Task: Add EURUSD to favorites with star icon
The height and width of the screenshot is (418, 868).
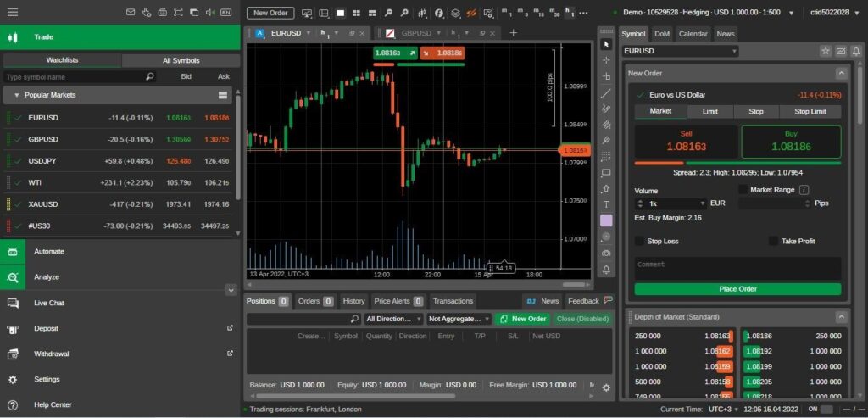Action: click(x=826, y=51)
